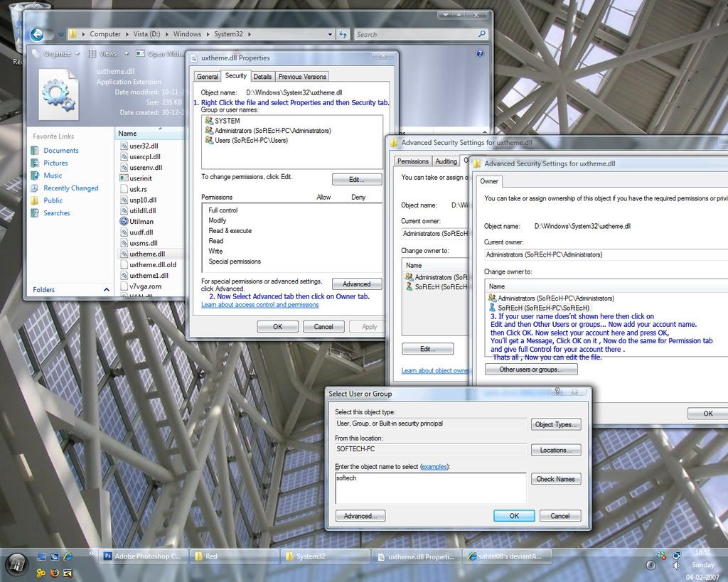
Task: Select the userinit file entry
Action: click(141, 178)
